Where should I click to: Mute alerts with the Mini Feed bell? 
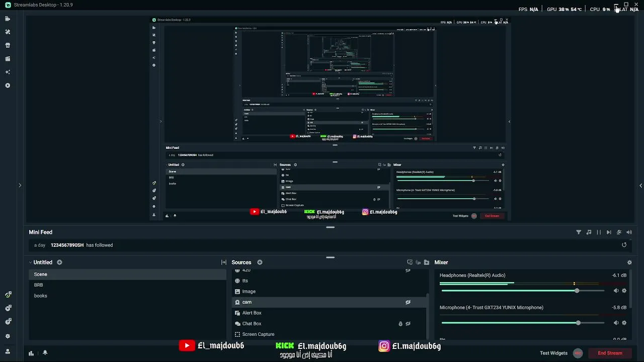pyautogui.click(x=619, y=232)
